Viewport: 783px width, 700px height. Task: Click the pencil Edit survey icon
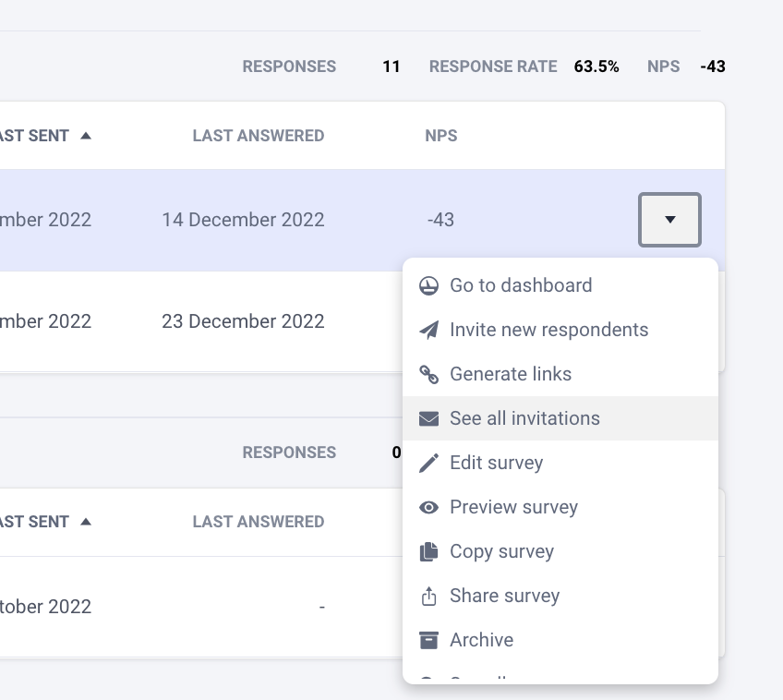pyautogui.click(x=428, y=463)
